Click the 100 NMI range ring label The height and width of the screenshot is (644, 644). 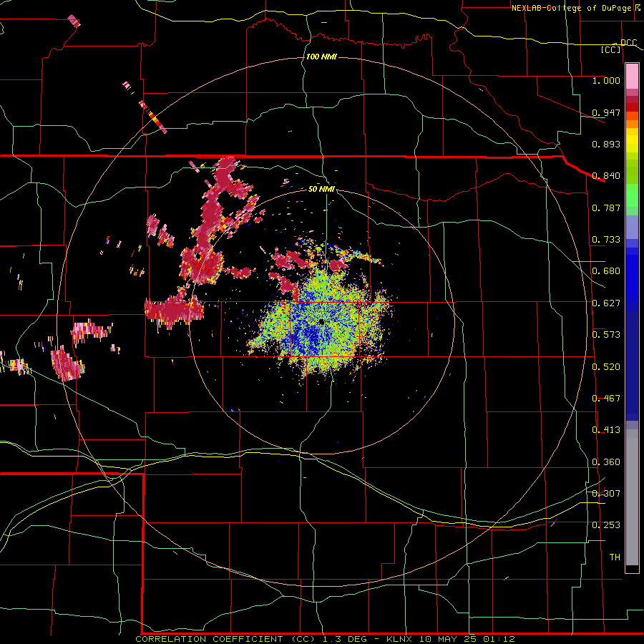click(321, 57)
